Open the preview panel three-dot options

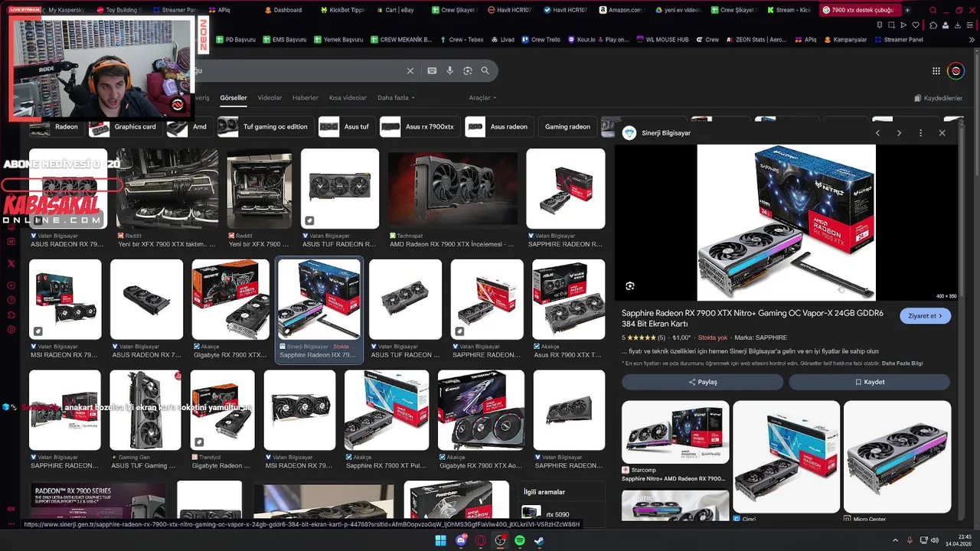(921, 133)
